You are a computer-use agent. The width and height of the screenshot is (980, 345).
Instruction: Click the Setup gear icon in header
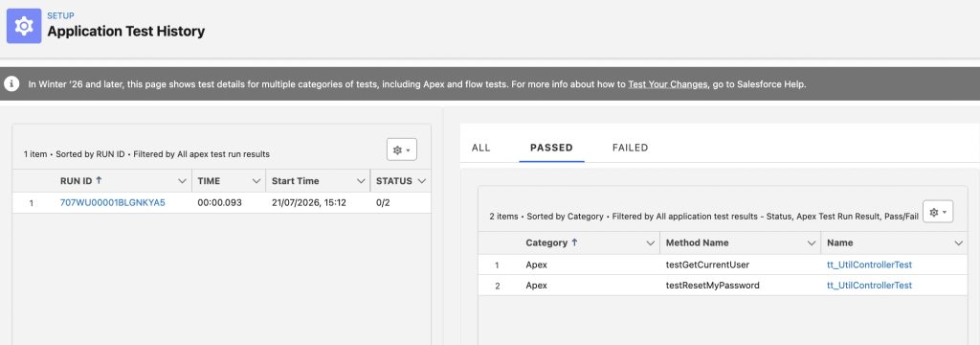point(24,26)
